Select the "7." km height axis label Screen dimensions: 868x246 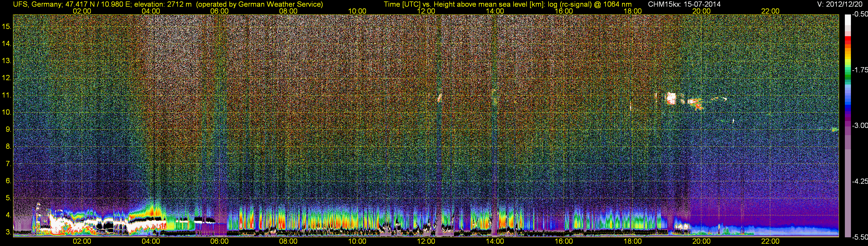[9, 164]
